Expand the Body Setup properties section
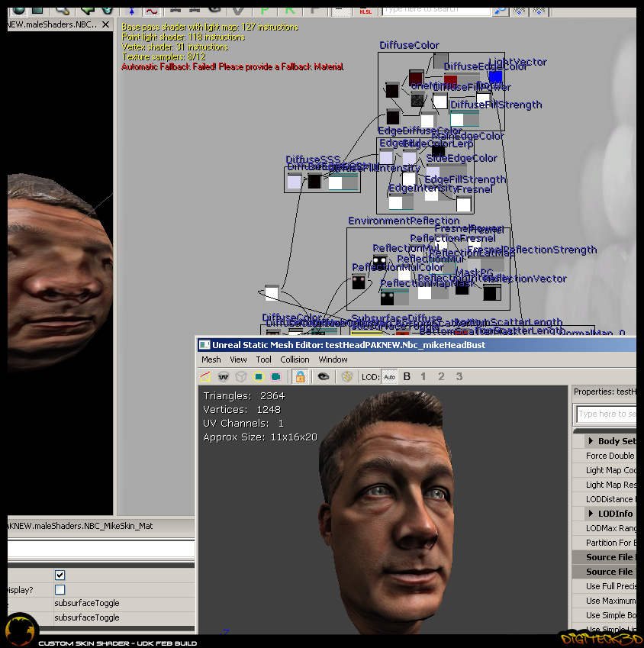644x648 pixels. [x=591, y=441]
